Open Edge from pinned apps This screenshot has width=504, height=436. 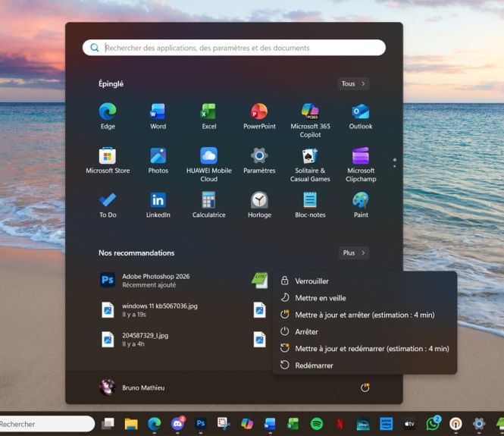coord(108,117)
